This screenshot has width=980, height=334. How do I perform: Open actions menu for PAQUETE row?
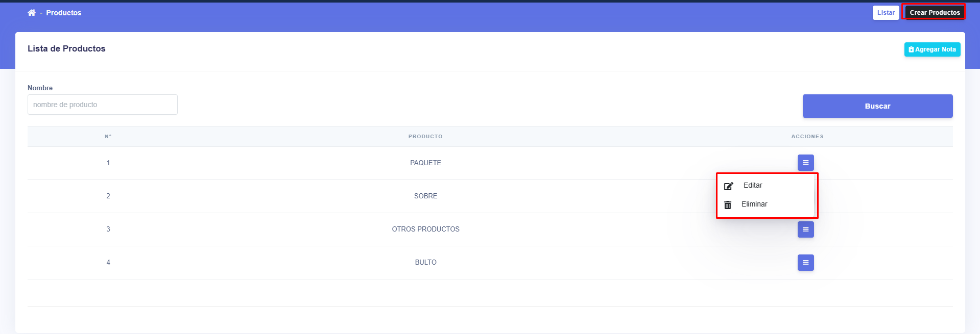click(x=805, y=163)
